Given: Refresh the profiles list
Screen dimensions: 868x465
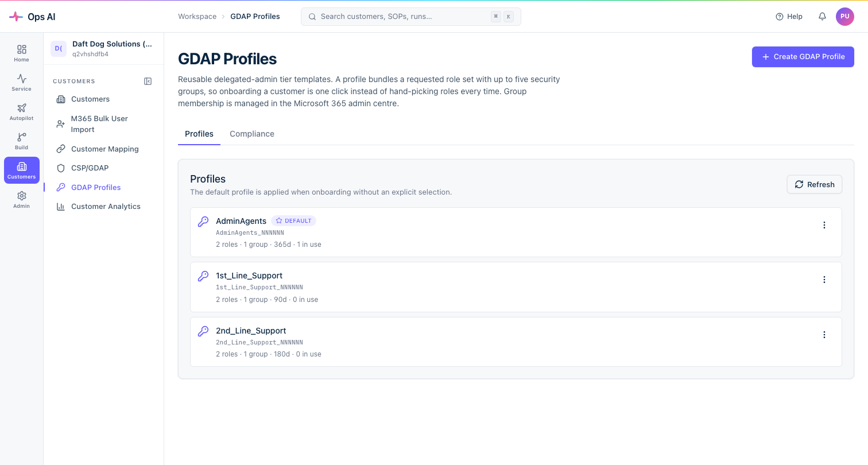Looking at the screenshot, I should tap(815, 184).
